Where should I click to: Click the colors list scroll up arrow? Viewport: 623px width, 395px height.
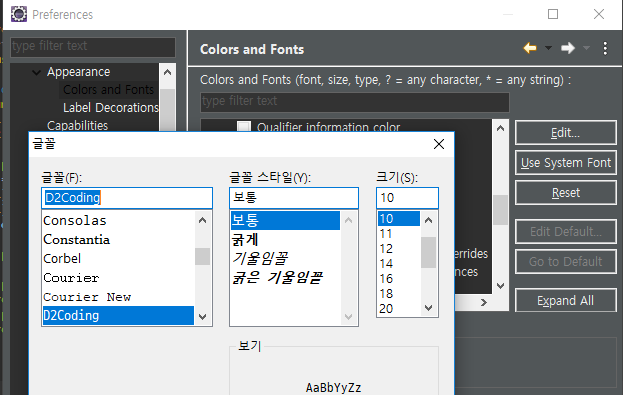[501, 128]
